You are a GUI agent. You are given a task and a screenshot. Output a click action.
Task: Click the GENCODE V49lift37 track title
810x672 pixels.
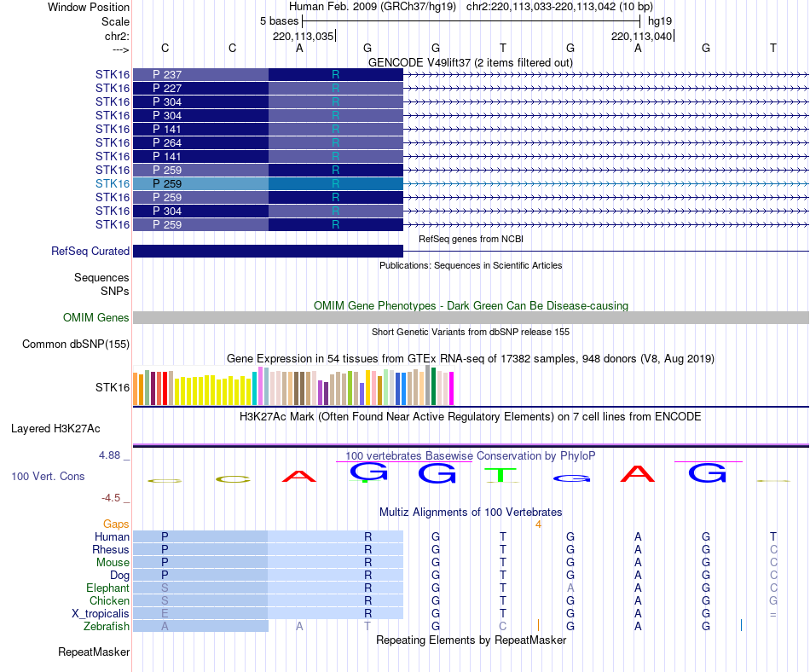(470, 62)
